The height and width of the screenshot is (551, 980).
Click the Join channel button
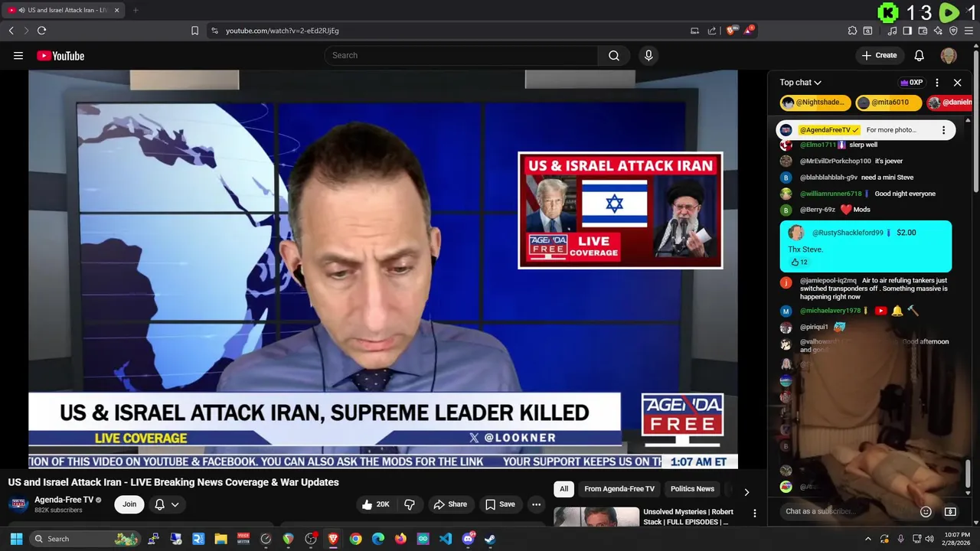[x=129, y=504]
